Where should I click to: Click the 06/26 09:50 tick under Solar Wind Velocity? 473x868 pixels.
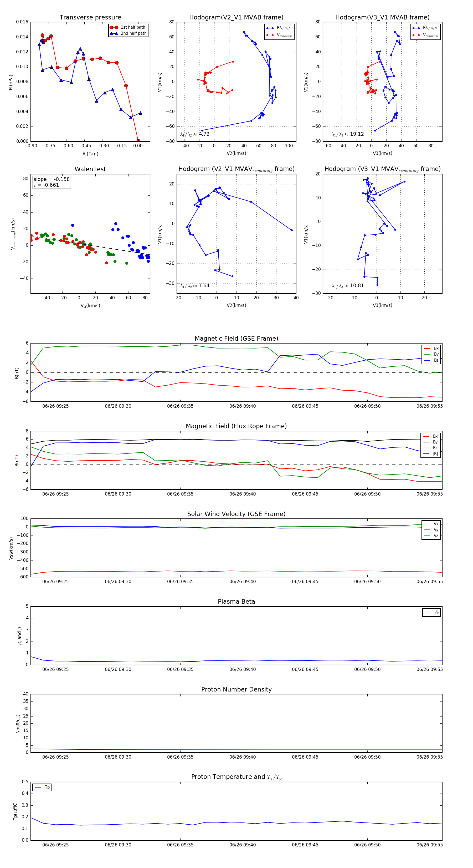(x=367, y=582)
